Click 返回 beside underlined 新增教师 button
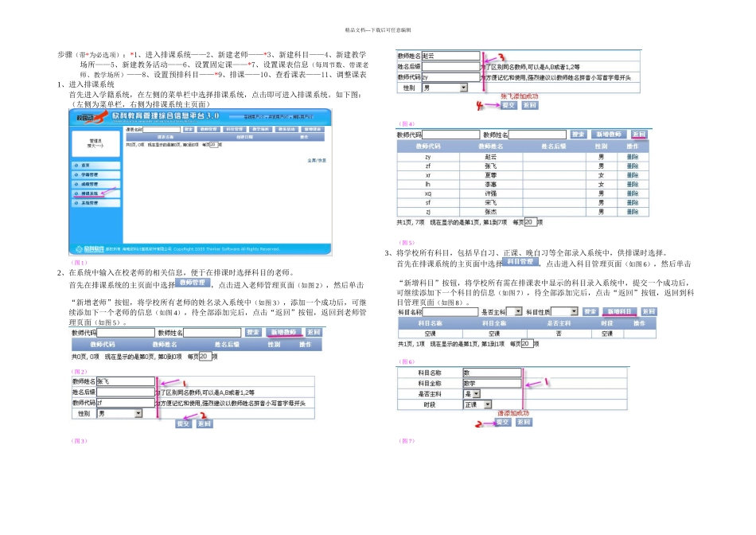Image resolution: width=756 pixels, height=535 pixels. tap(314, 333)
